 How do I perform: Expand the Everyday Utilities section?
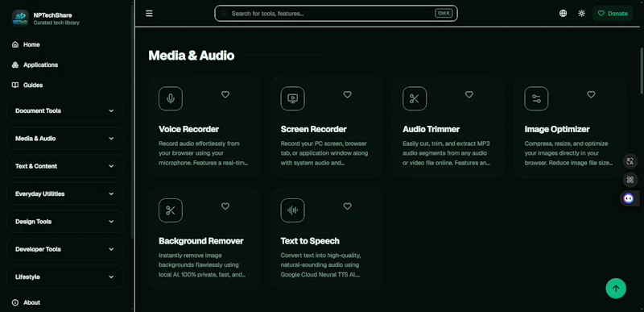click(65, 193)
